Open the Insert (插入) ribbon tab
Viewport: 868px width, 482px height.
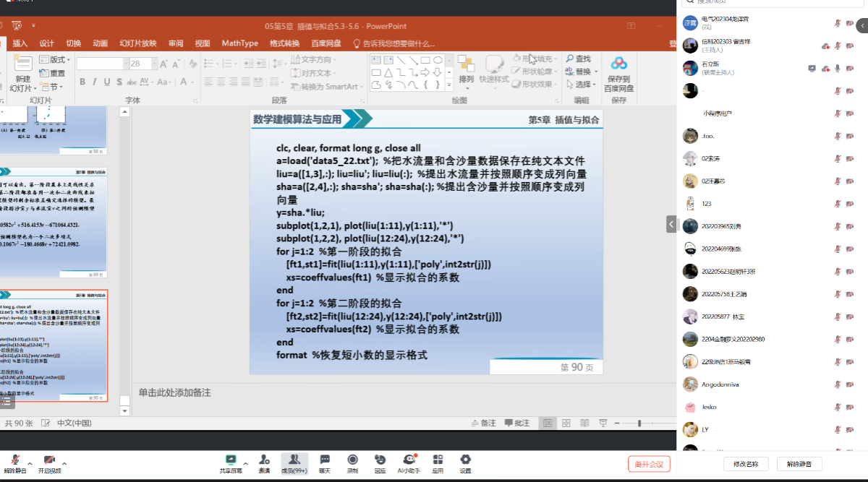[x=20, y=43]
